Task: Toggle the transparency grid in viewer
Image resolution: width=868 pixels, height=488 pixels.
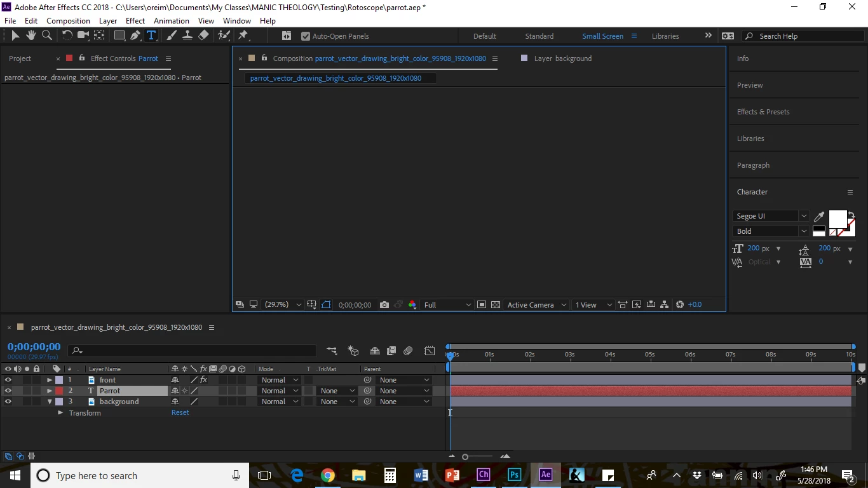Action: click(x=496, y=305)
